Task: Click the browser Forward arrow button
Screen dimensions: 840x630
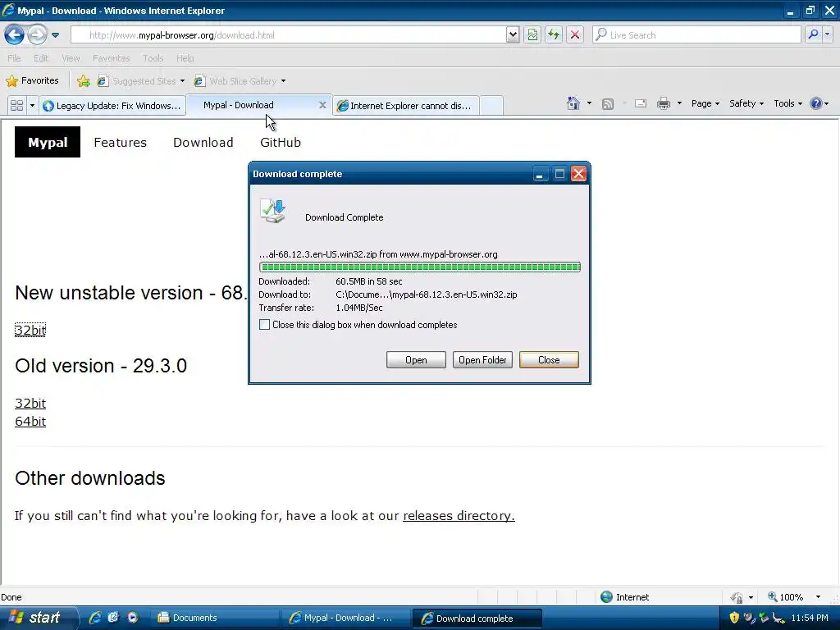Action: (x=37, y=34)
